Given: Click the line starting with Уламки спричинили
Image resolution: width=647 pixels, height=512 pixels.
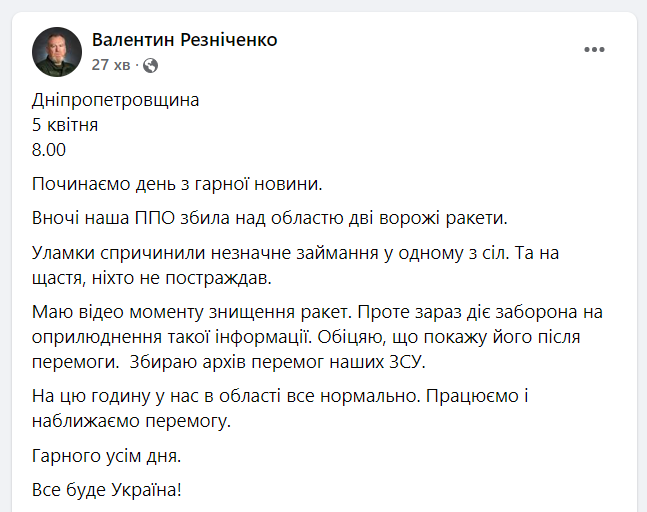Looking at the screenshot, I should (295, 252).
